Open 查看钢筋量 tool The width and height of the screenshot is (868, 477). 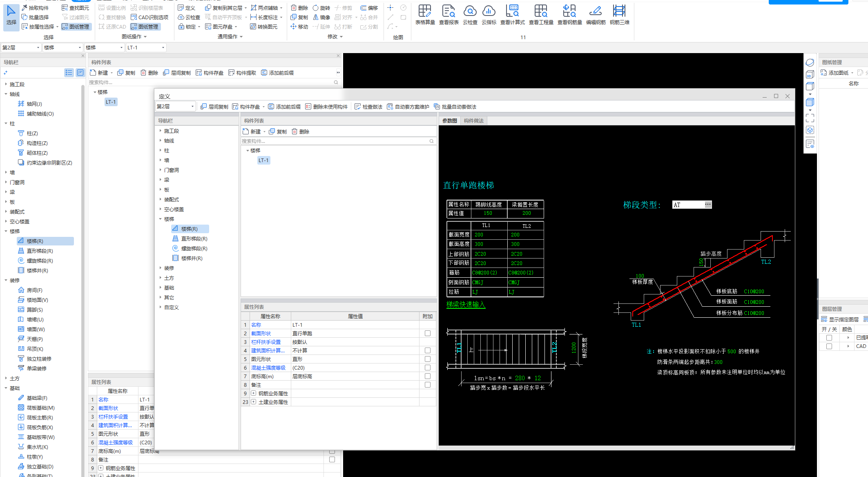(x=569, y=15)
